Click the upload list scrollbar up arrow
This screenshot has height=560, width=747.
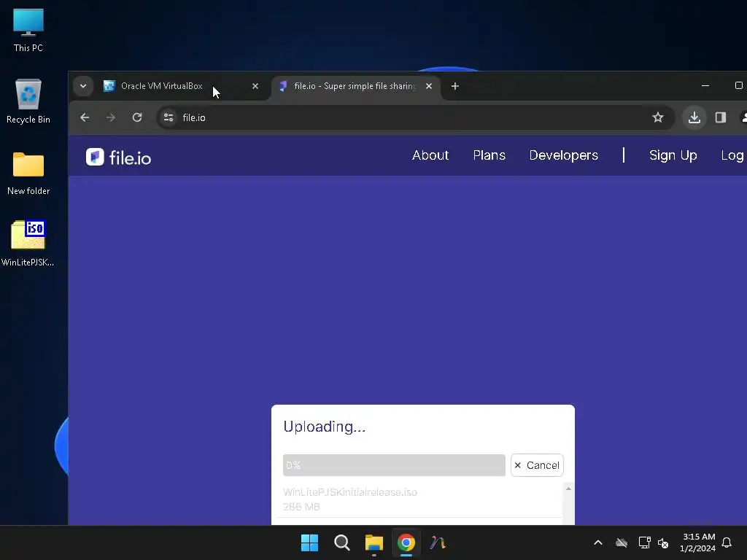pyautogui.click(x=568, y=489)
